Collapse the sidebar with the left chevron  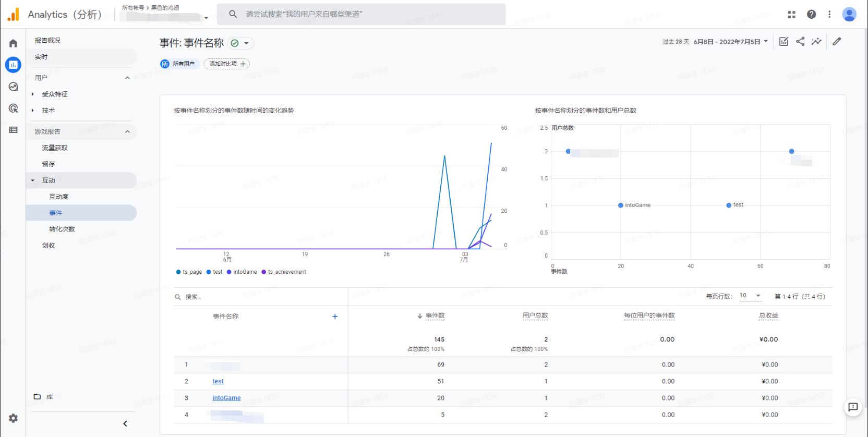[x=125, y=423]
